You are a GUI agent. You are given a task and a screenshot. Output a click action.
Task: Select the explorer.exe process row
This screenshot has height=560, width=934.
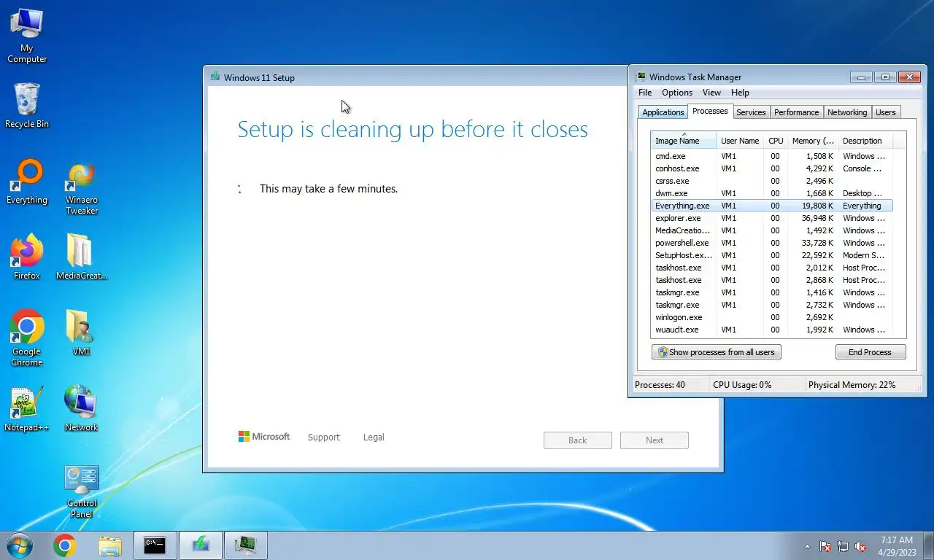[x=772, y=218]
